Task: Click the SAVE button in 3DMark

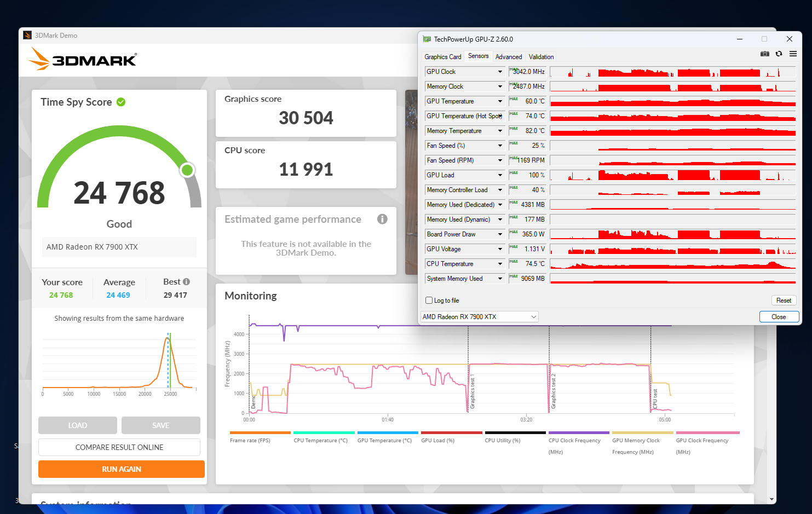Action: pyautogui.click(x=161, y=425)
